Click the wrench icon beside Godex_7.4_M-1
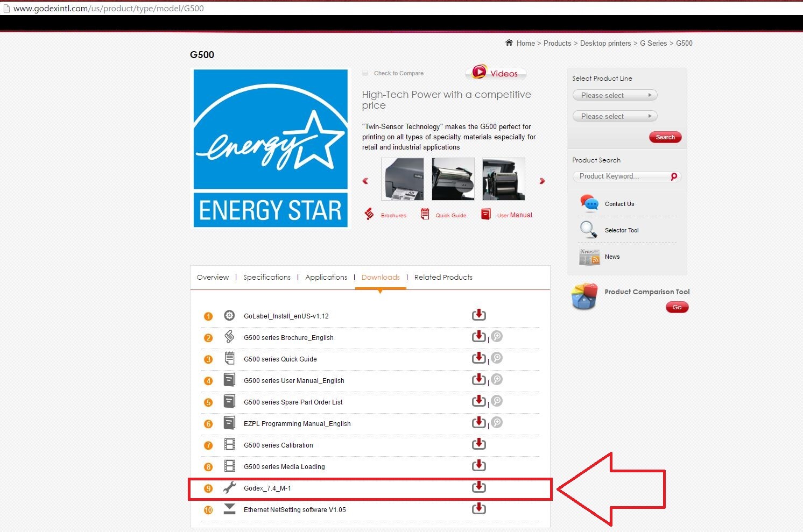Screen dimensions: 803x532 229,487
